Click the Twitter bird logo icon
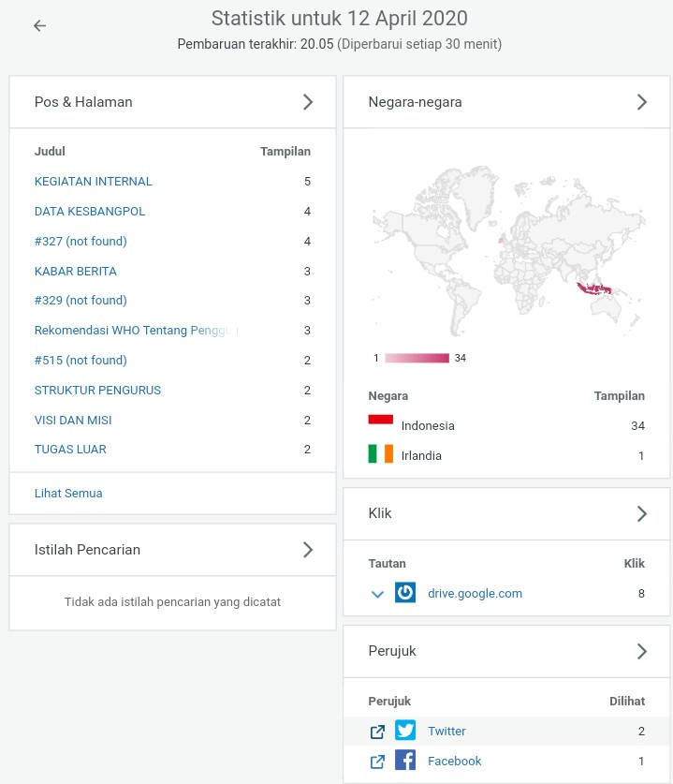673x784 pixels. tap(405, 731)
